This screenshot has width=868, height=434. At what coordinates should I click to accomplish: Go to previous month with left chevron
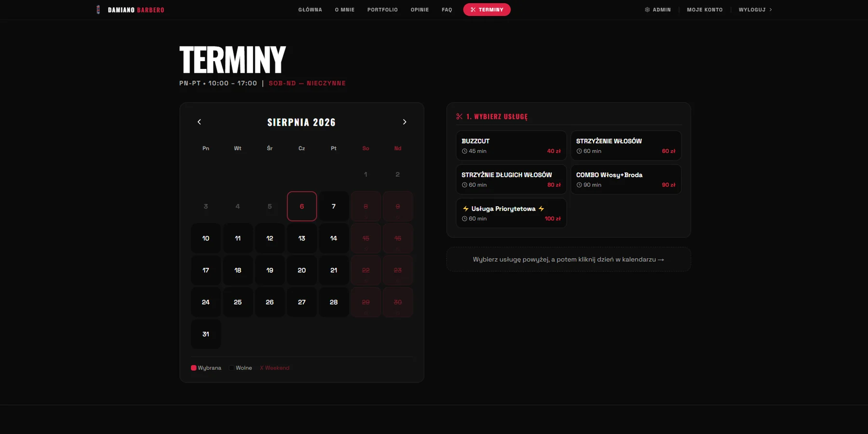point(199,122)
